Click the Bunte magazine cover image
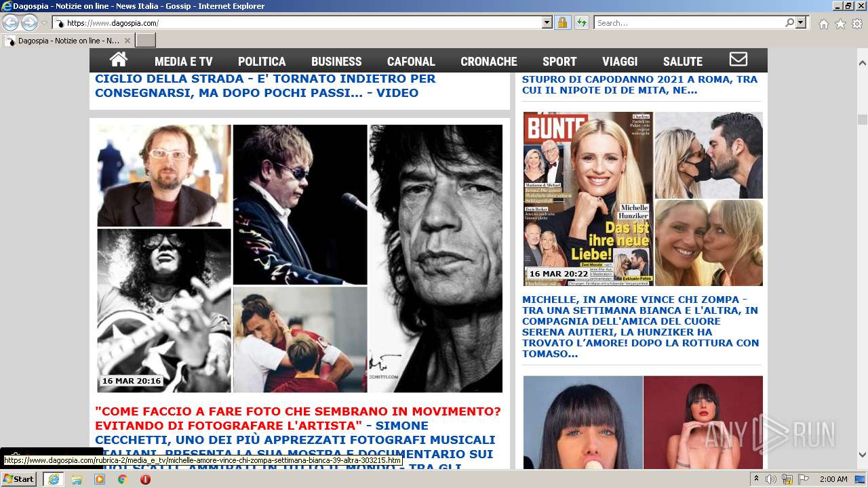 tap(588, 199)
